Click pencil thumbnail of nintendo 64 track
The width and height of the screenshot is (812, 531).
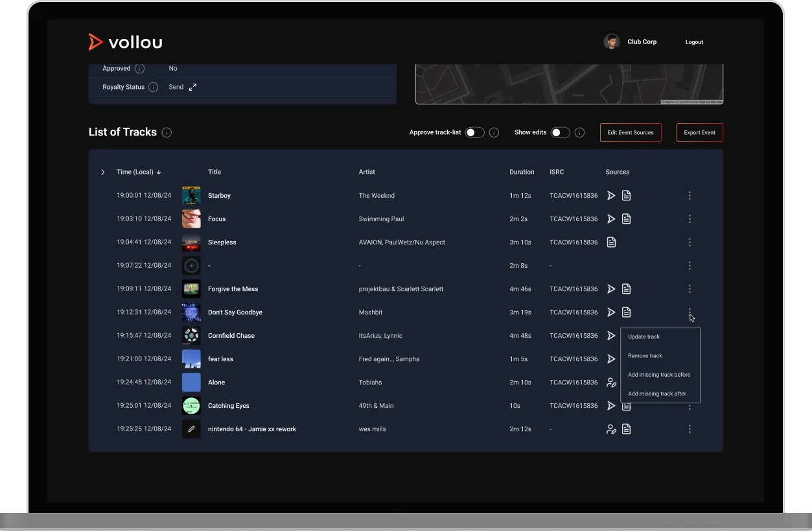pyautogui.click(x=191, y=429)
